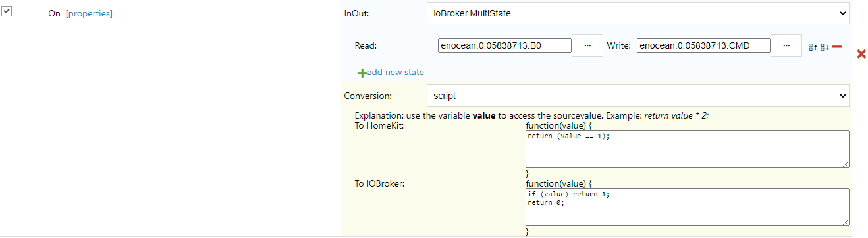Browse for Write state via ellipsis button
The image size is (868, 238).
(x=786, y=45)
